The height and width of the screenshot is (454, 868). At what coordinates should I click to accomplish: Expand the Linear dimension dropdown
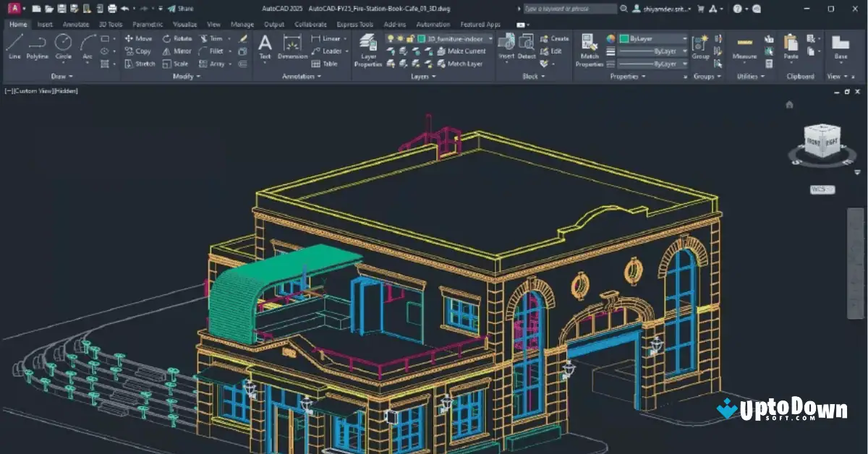(344, 39)
